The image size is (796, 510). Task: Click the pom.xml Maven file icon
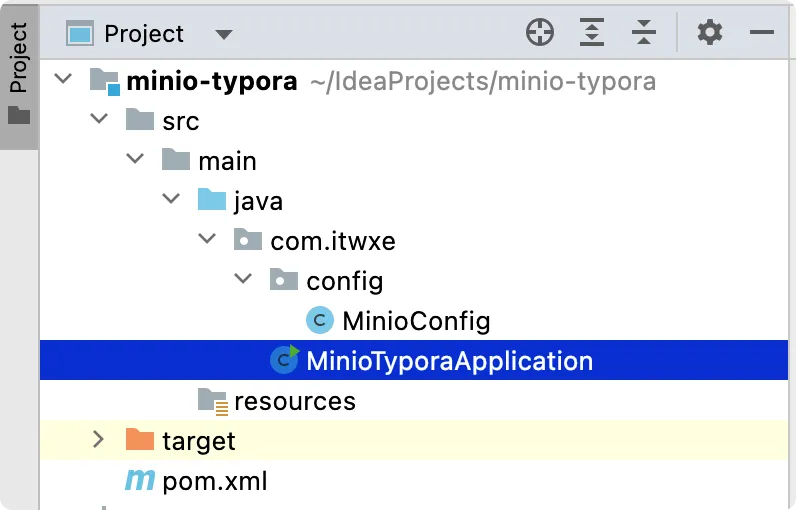click(x=139, y=481)
